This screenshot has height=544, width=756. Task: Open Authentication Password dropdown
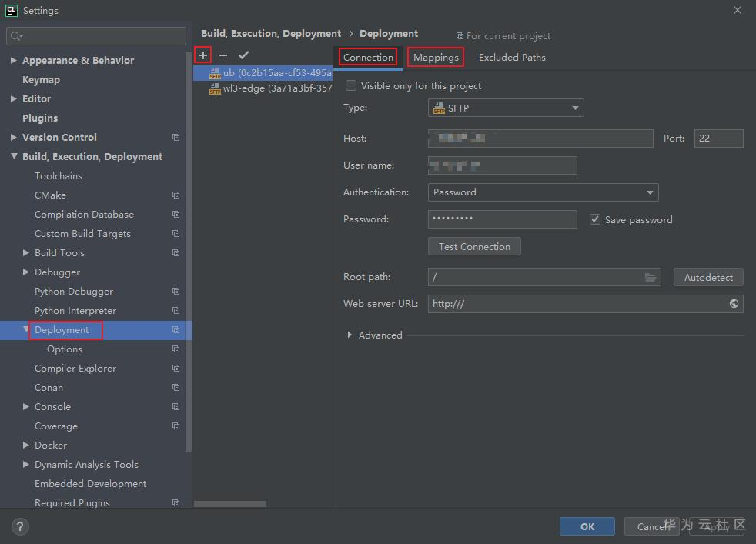click(543, 192)
